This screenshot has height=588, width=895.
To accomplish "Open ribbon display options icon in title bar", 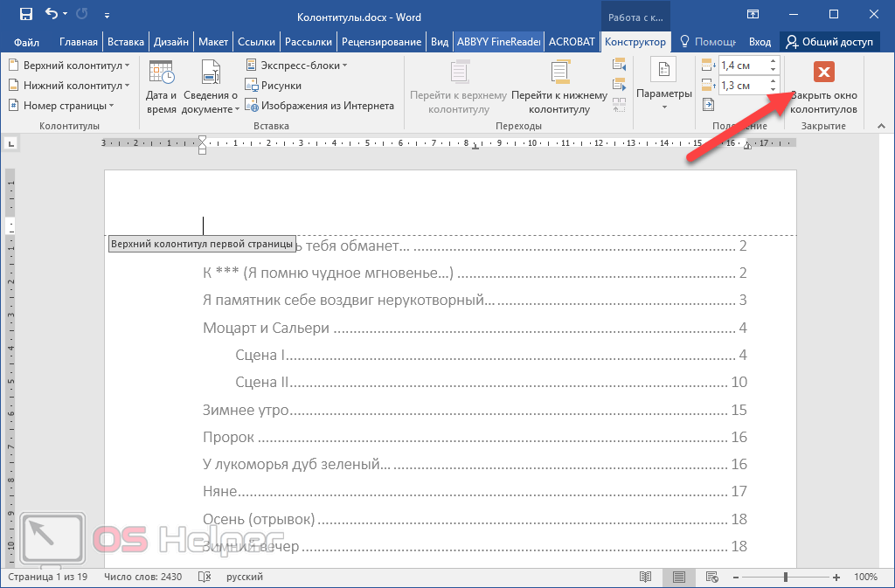I will point(753,14).
